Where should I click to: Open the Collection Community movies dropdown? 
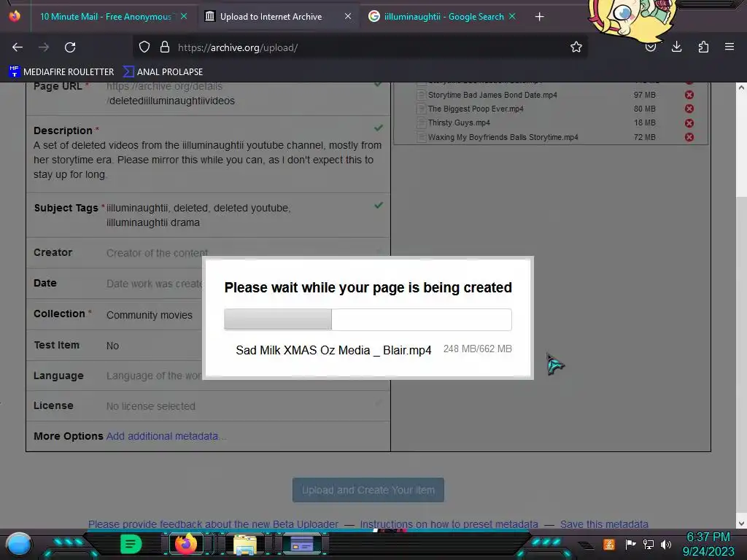click(149, 315)
